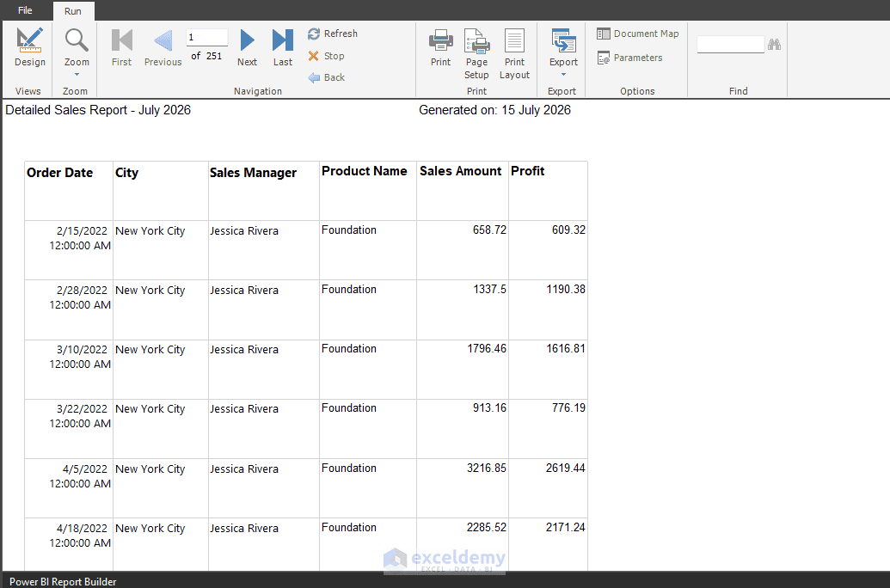Click the Sales Manager column header
890x588 pixels.
[264, 191]
